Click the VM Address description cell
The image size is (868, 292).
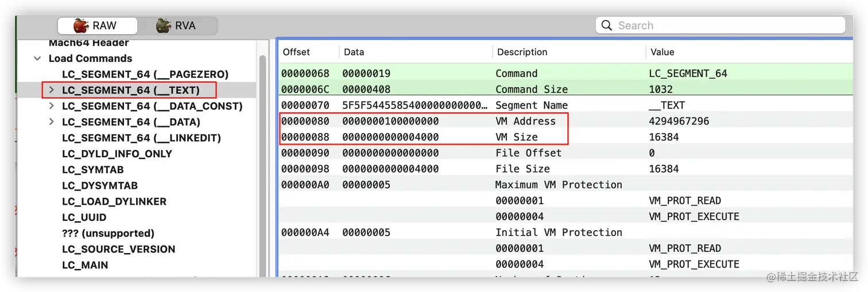pos(525,121)
